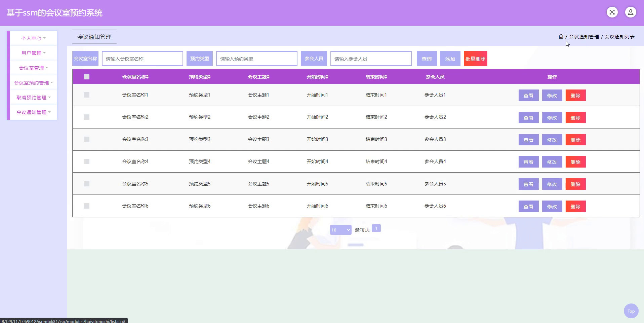Click the red 批量删除 button
This screenshot has height=323, width=644.
coord(476,59)
